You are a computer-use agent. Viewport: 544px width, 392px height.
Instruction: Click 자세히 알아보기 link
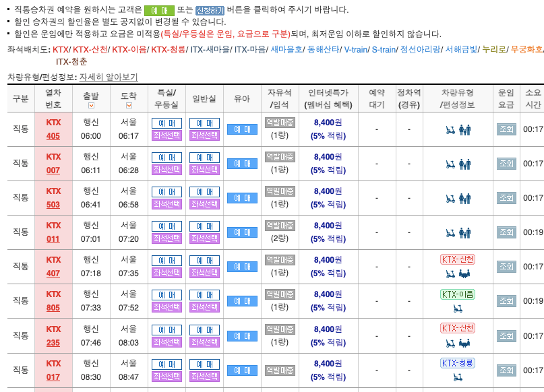109,77
